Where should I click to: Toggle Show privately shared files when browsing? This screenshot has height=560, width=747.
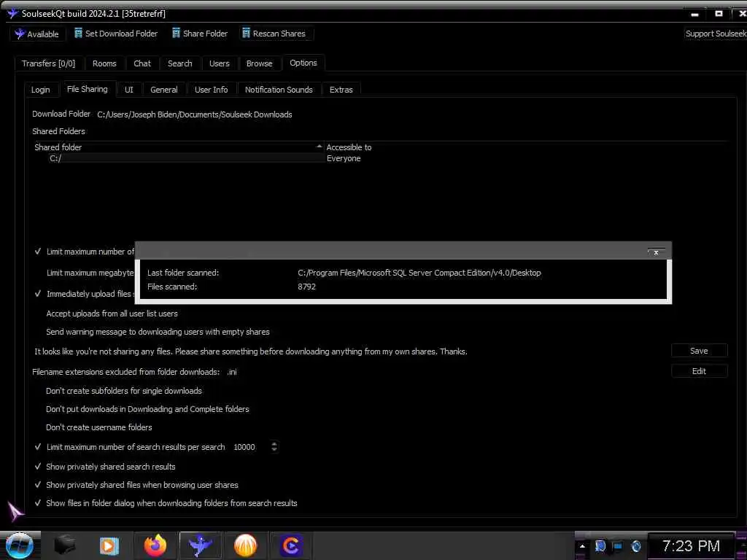click(x=38, y=485)
